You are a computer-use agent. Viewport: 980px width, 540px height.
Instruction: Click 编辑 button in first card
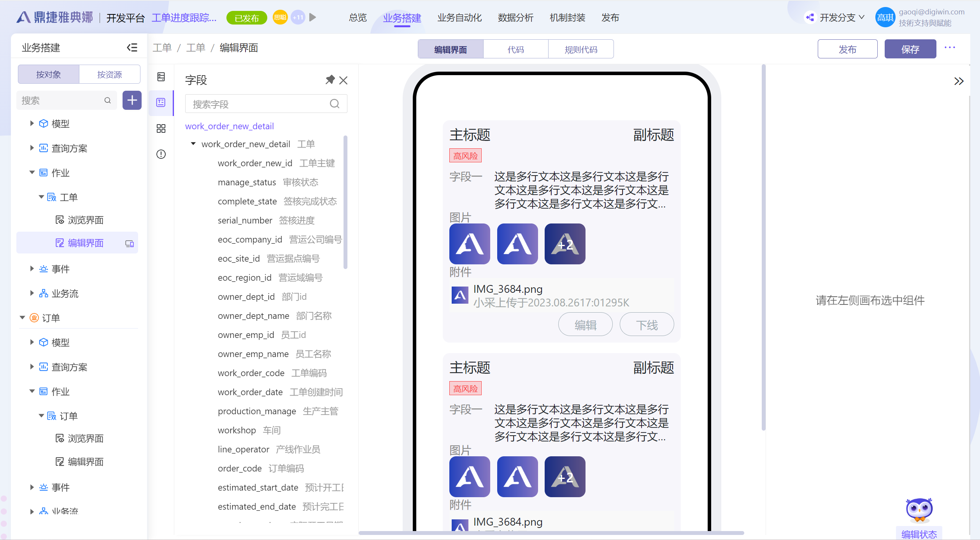[586, 325]
